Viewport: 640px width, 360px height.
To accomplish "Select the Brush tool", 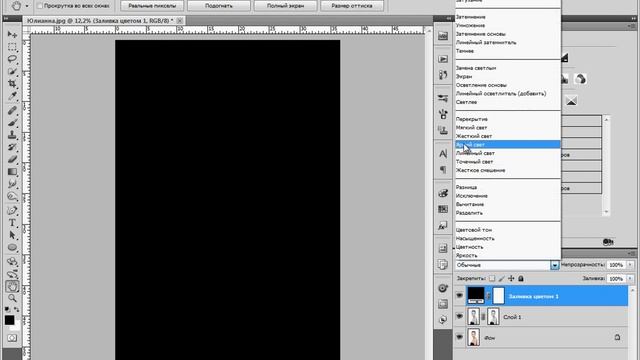I will click(x=12, y=122).
